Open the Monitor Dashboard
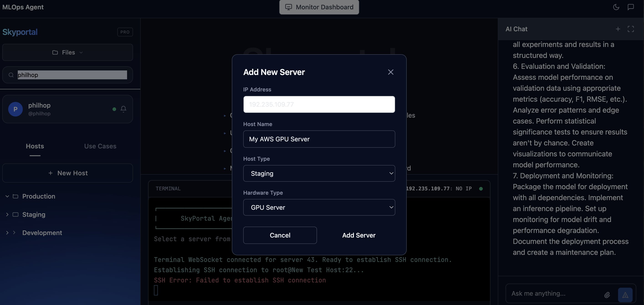Screen dimensions: 644x305 point(319,7)
